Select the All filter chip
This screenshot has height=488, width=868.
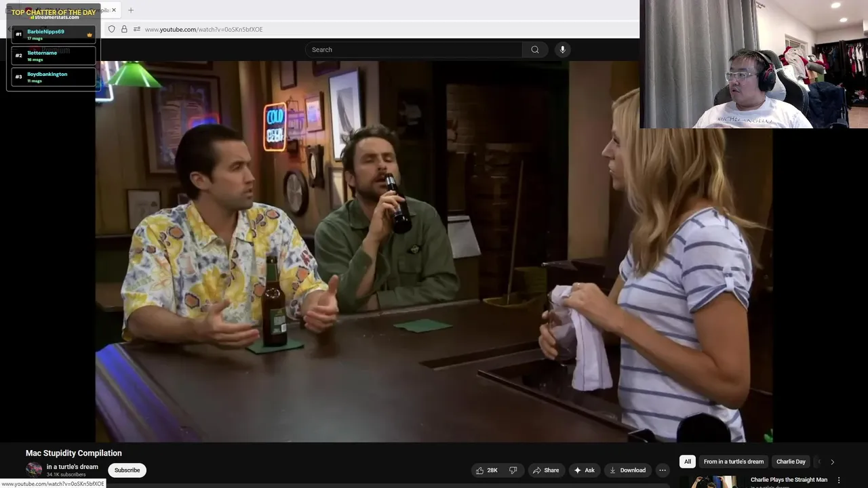[688, 462]
